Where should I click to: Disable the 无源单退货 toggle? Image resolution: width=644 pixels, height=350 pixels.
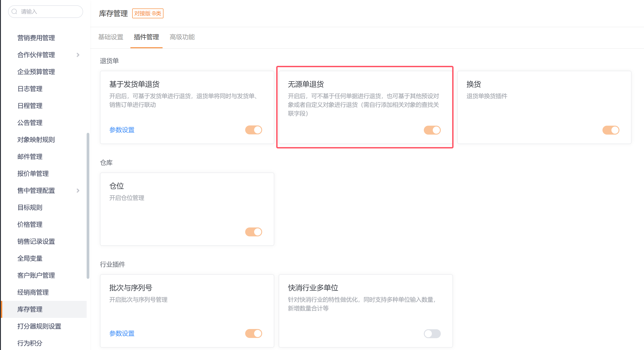(x=432, y=130)
